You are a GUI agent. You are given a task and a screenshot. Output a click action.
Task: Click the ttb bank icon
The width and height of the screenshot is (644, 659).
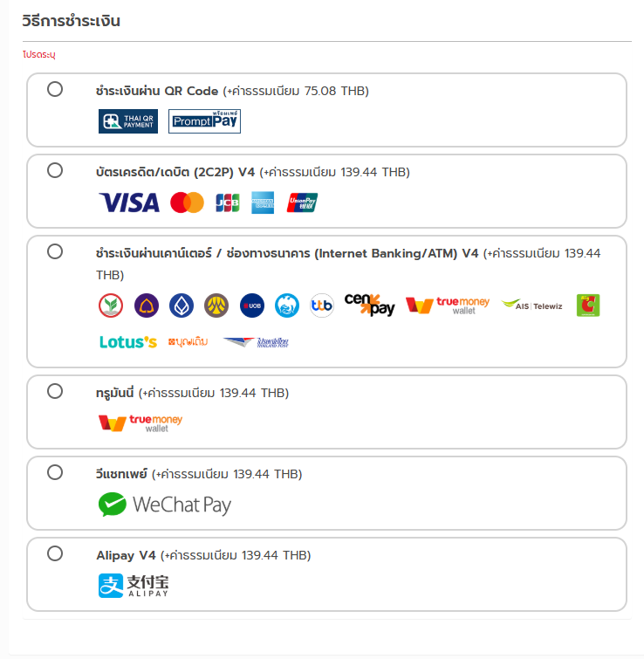(x=322, y=305)
